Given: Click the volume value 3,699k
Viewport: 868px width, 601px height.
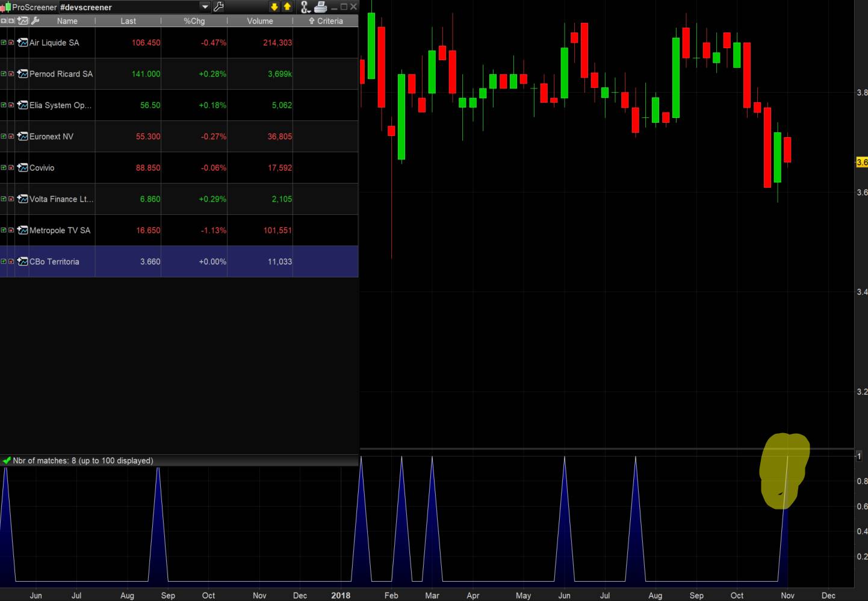Looking at the screenshot, I should [280, 74].
